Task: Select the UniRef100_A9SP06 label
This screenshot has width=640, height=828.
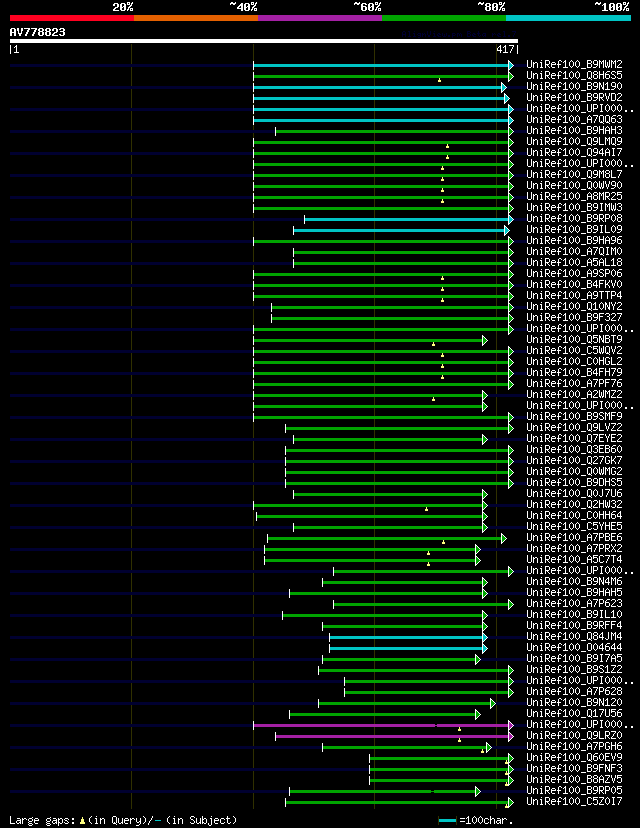Action: [575, 274]
